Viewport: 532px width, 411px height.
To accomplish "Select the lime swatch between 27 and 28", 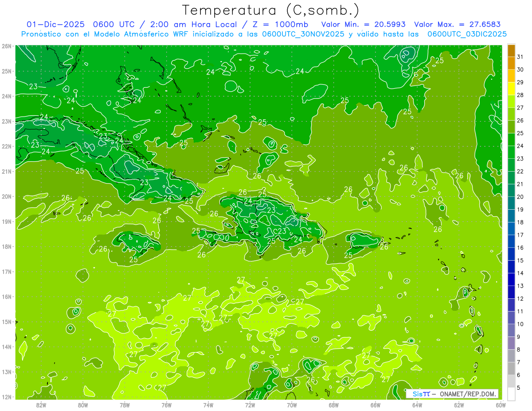I will [x=511, y=102].
